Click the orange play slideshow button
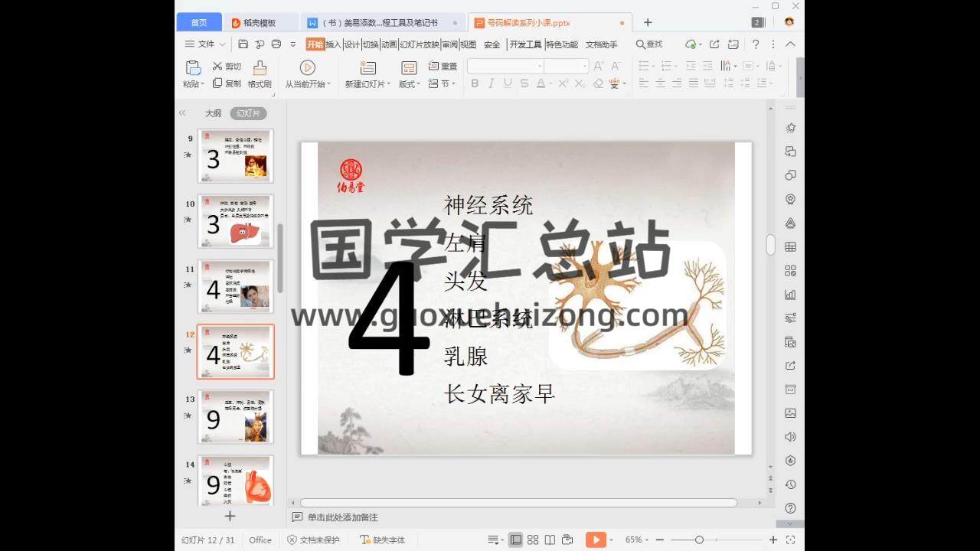The image size is (980, 551). [x=595, y=540]
